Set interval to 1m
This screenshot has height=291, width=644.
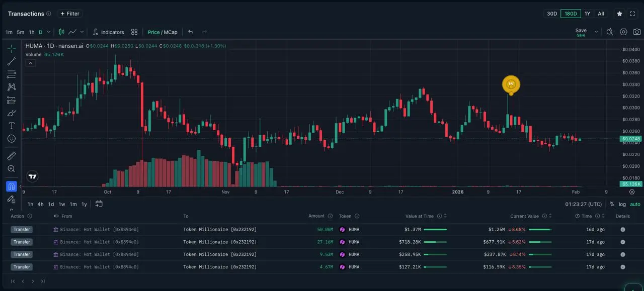[x=9, y=32]
